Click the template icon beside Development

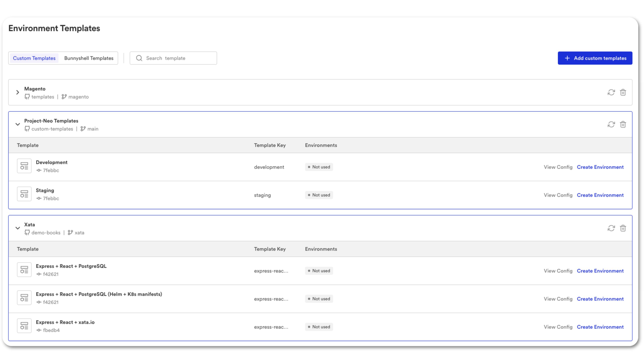click(x=24, y=166)
